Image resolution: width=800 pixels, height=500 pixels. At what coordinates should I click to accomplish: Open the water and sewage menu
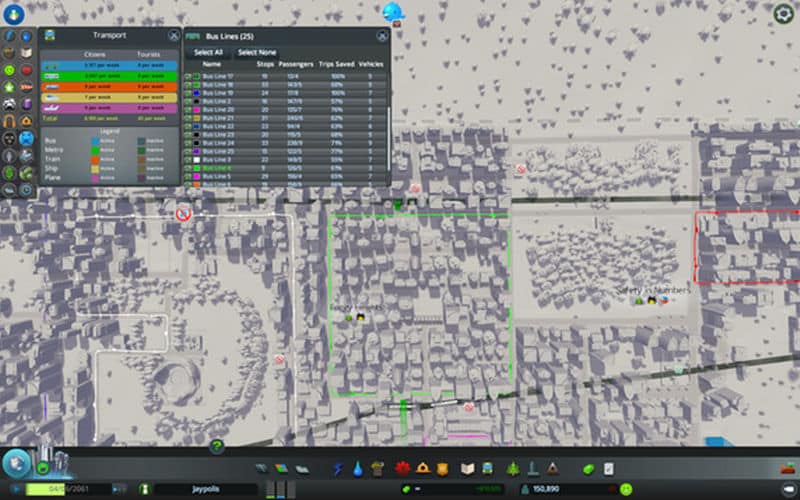[358, 468]
